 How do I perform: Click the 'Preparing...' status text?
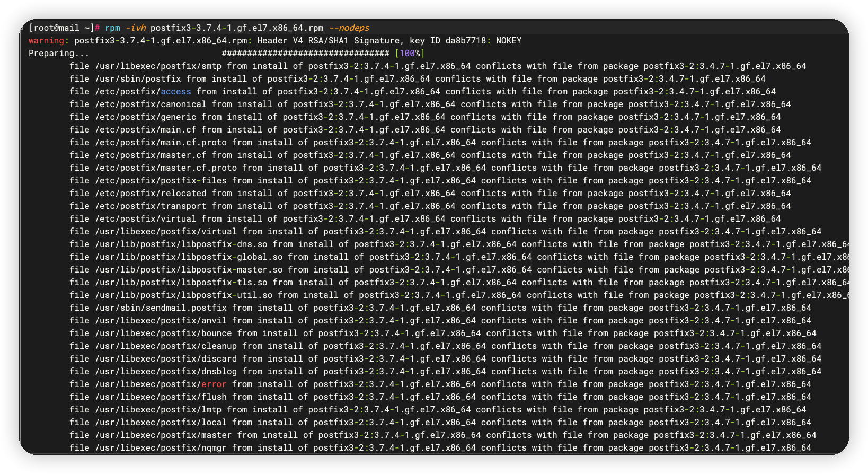(x=59, y=53)
